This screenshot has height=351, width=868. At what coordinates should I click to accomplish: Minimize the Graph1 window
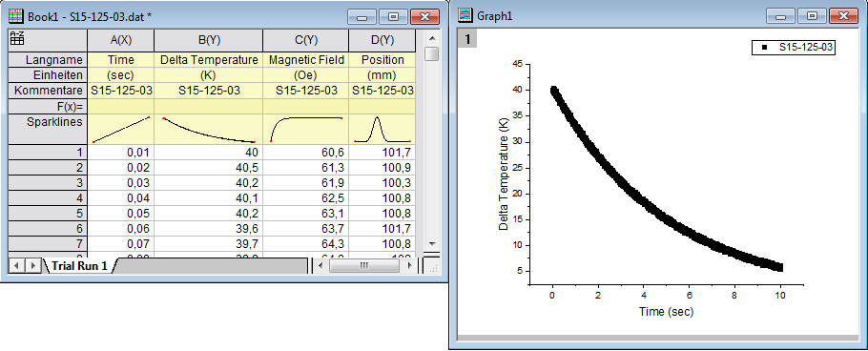780,16
